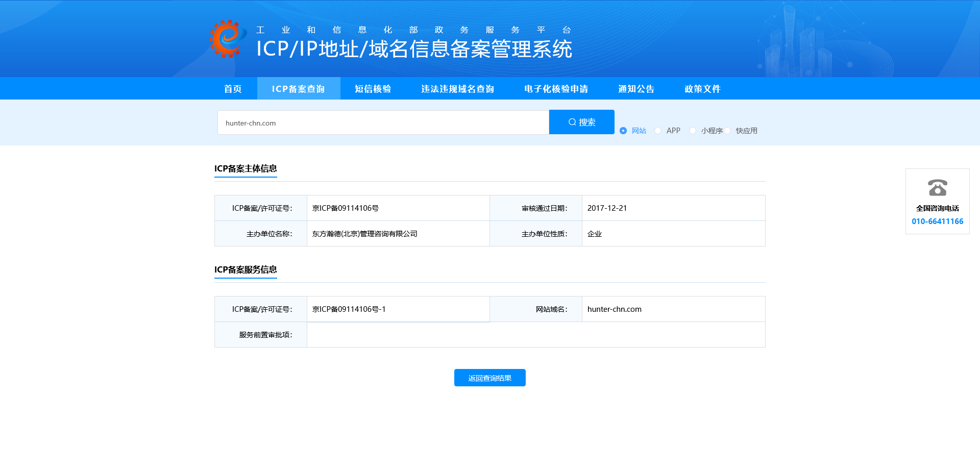Click the 搜索 search button
Screen dimensions: 980x469
(581, 122)
